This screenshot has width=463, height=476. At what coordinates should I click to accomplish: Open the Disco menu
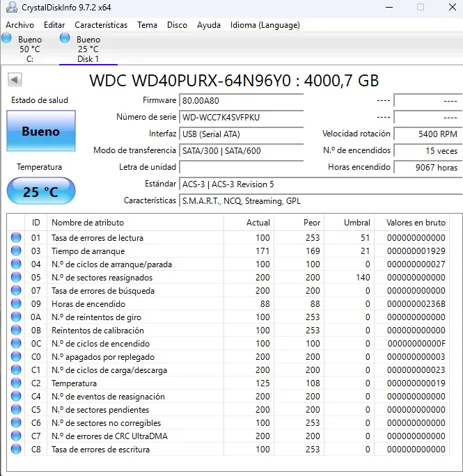(x=177, y=25)
